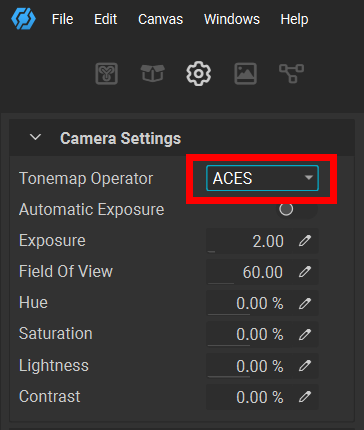The height and width of the screenshot is (430, 364).
Task: Click the pencil icon for Field Of View
Action: point(305,272)
